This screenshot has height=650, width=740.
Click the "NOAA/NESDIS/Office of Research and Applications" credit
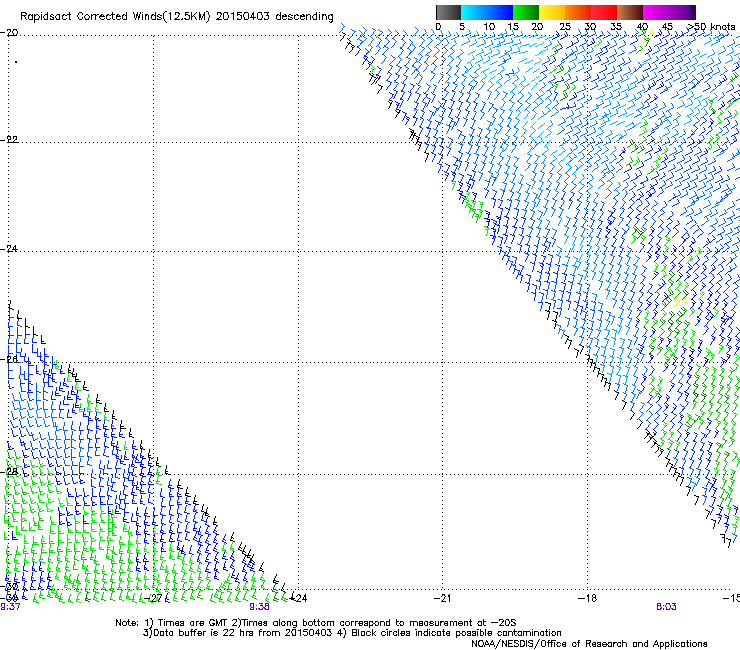[x=589, y=643]
